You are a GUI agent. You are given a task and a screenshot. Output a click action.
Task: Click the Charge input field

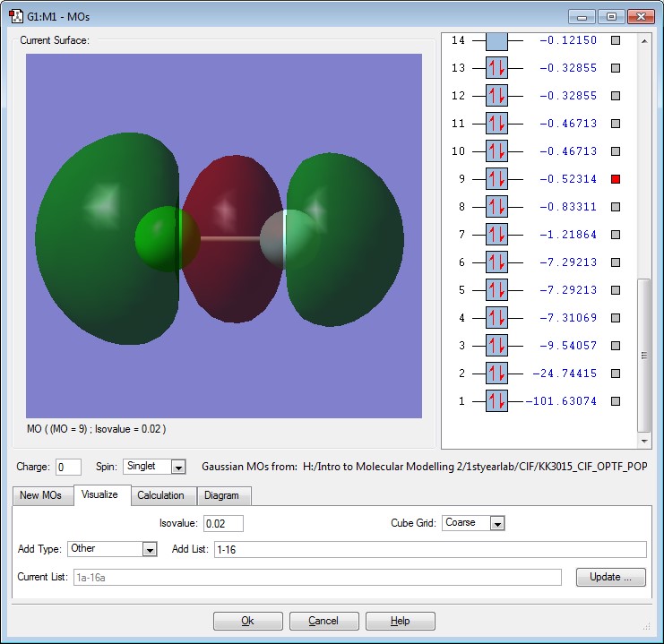click(x=69, y=467)
